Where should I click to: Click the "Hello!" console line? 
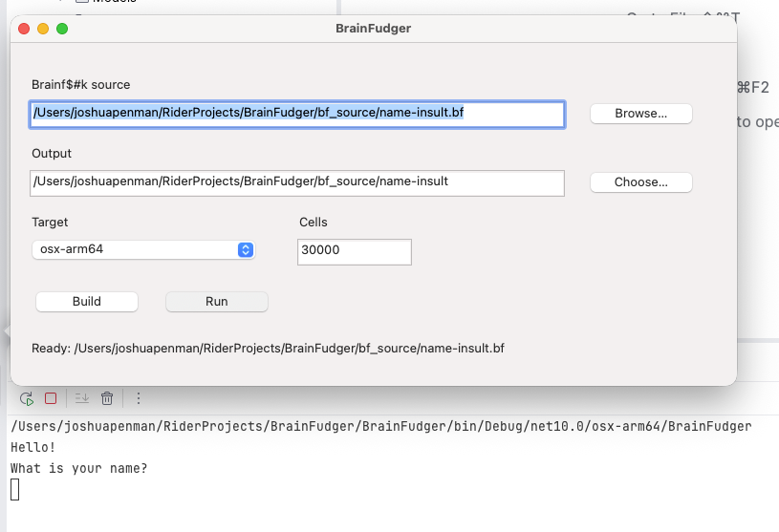[x=32, y=447]
